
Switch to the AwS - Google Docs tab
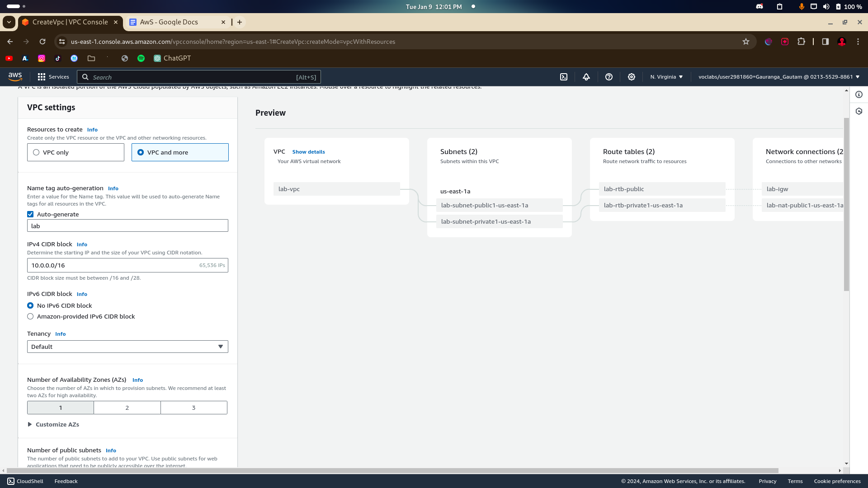tap(169, 22)
